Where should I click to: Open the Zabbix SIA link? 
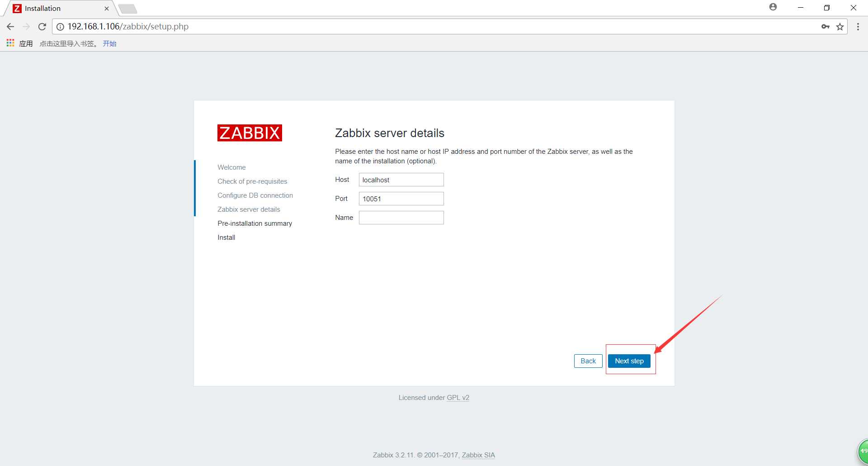tap(478, 455)
